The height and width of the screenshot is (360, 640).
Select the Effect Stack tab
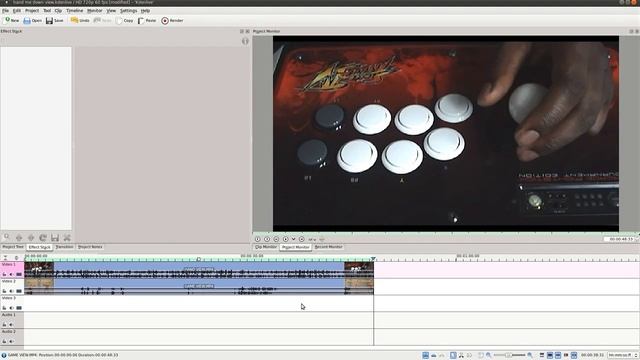40,247
